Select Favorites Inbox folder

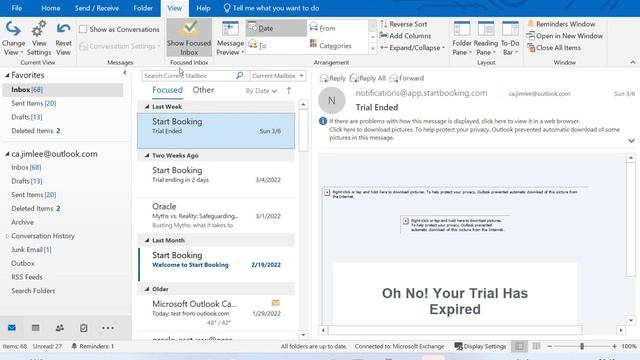point(63,90)
